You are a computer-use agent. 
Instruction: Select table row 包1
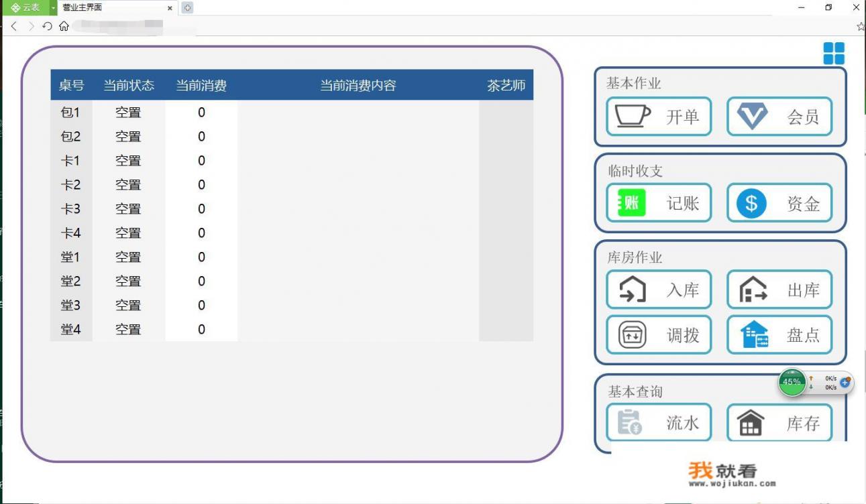pyautogui.click(x=292, y=113)
